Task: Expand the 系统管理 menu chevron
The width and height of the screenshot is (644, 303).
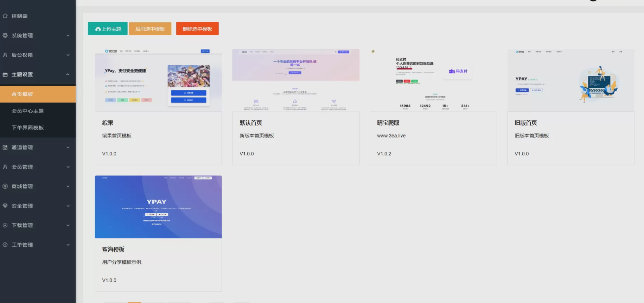Action: [68, 36]
